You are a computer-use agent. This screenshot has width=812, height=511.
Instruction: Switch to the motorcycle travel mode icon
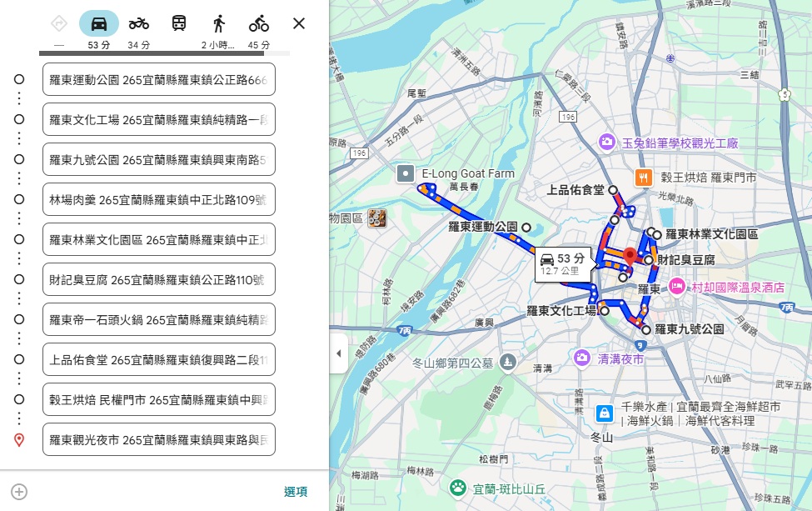tap(138, 23)
